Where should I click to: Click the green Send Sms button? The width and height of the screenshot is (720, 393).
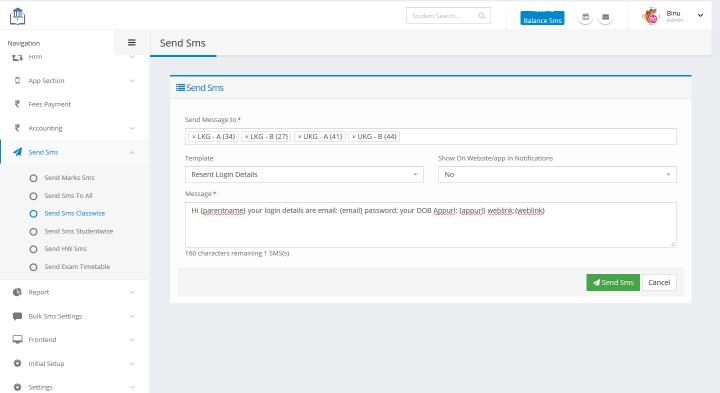[x=613, y=282]
